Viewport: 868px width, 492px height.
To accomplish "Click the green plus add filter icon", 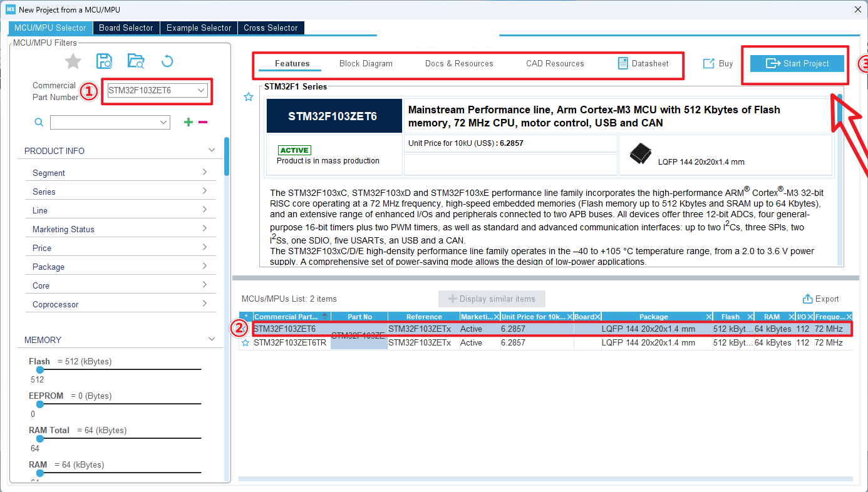I will point(188,122).
